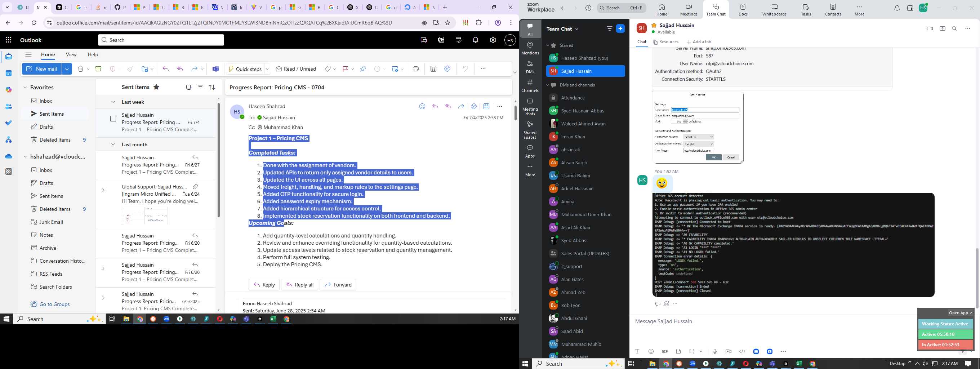
Task: Search within Zoom chat with Sajjad
Action: pyautogui.click(x=954, y=28)
